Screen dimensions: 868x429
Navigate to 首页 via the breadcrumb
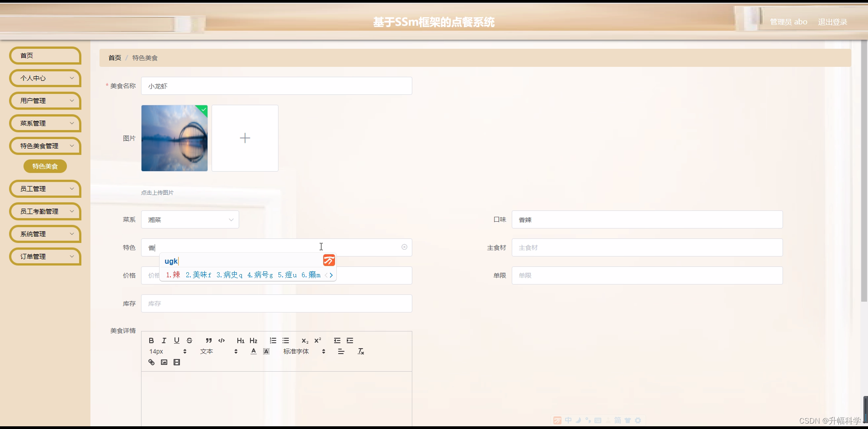click(x=114, y=58)
